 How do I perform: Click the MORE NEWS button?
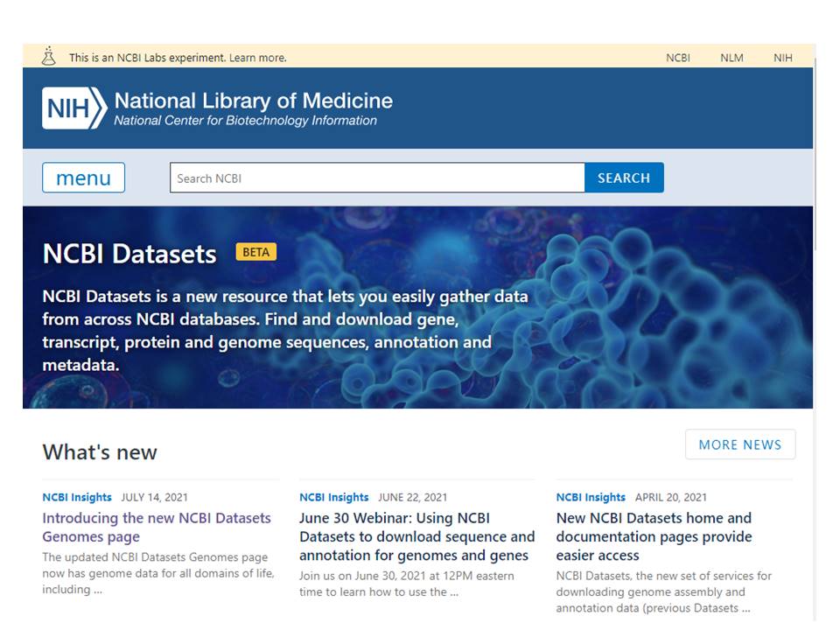[739, 444]
